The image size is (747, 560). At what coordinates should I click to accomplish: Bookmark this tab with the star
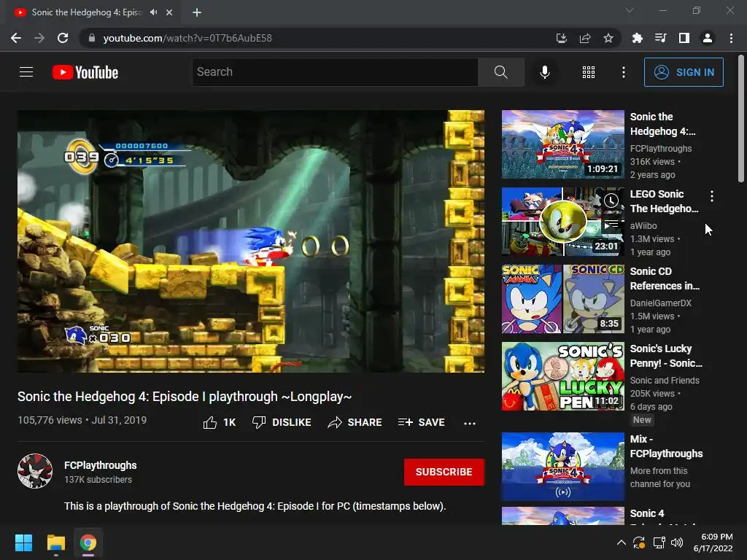[x=608, y=38]
